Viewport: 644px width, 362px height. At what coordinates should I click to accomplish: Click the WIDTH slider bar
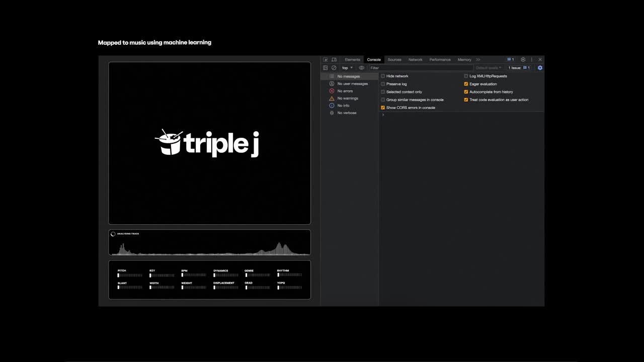pos(162,288)
